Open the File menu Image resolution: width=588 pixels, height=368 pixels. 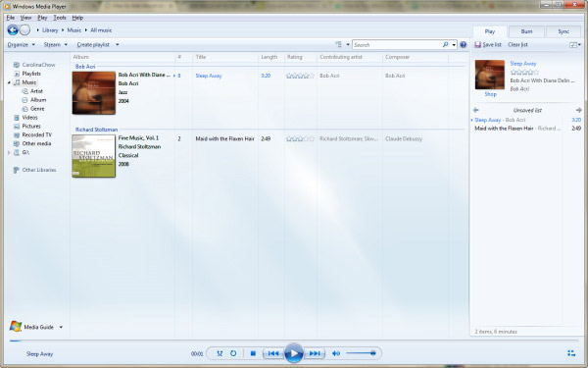[x=11, y=18]
